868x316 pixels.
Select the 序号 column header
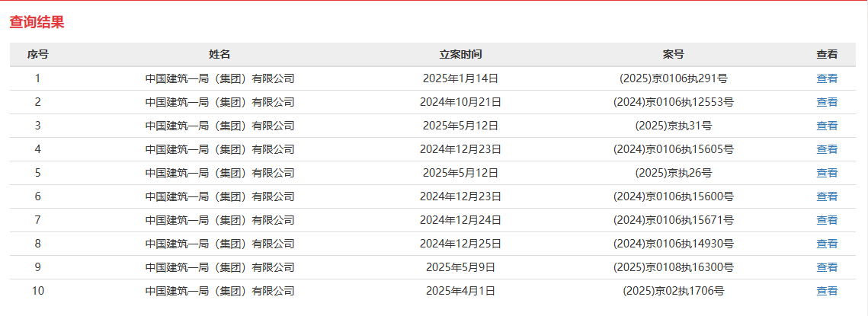pyautogui.click(x=37, y=54)
